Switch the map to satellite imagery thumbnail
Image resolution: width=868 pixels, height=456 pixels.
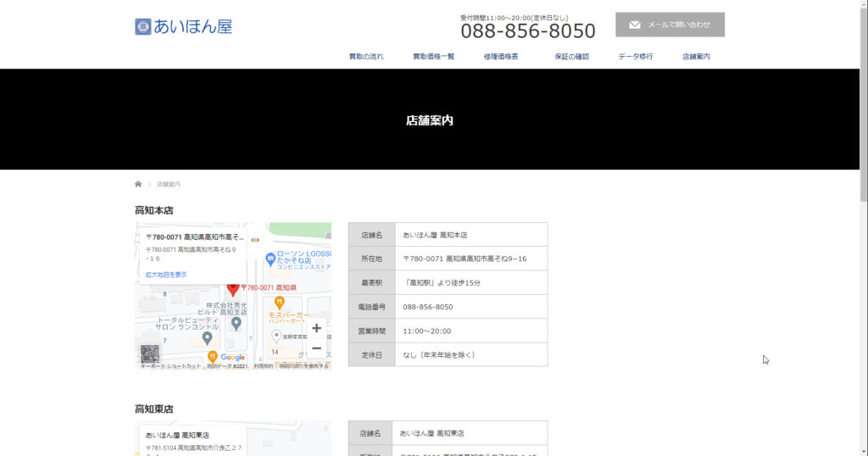(x=149, y=353)
